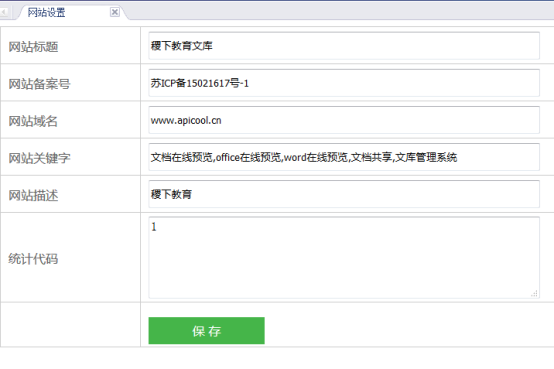Click into the 网站域名 domain field

[x=344, y=120]
